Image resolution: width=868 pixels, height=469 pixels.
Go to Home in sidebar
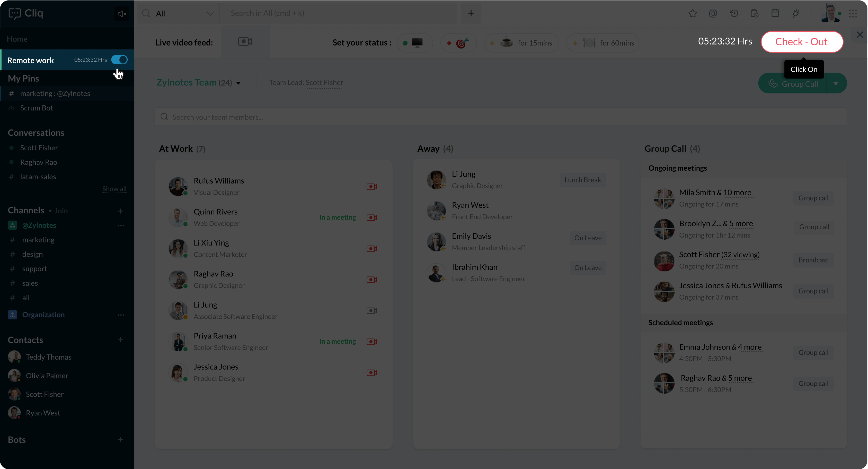coord(17,39)
